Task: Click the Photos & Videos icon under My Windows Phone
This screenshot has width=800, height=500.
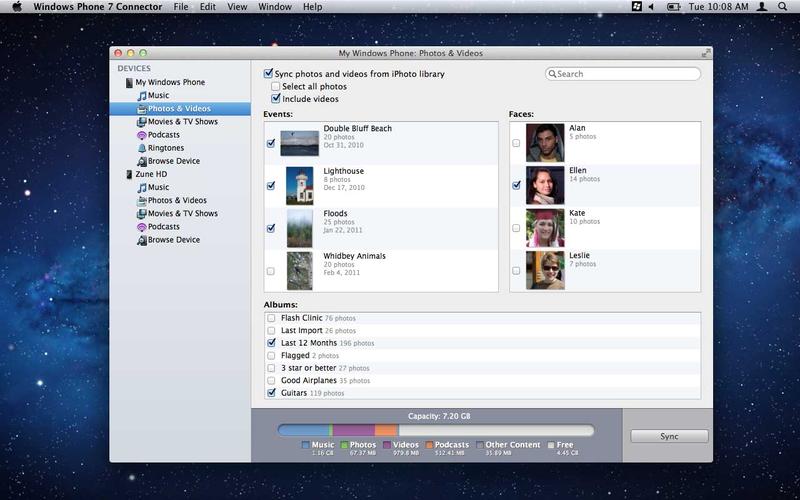Action: tap(142, 109)
